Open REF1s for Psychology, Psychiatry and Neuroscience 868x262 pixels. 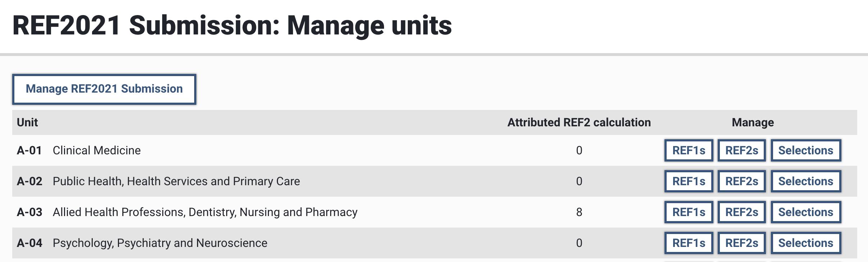tap(689, 243)
